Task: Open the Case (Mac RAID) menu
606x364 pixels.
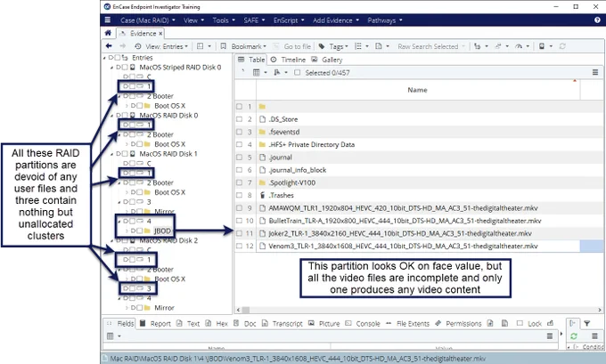Action: click(148, 20)
